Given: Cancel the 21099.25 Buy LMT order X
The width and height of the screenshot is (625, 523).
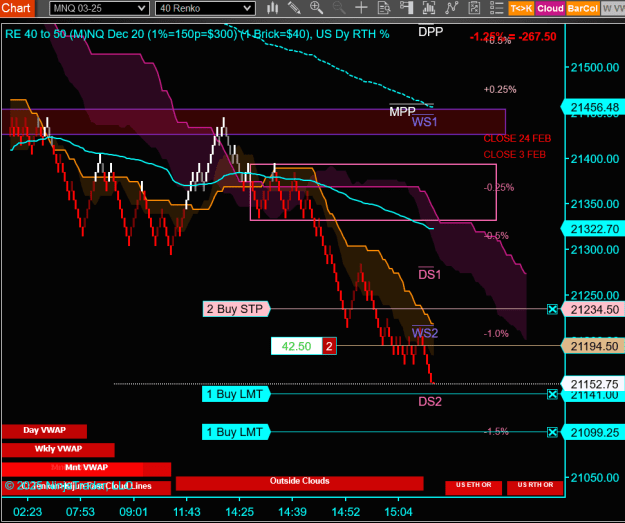Looking at the screenshot, I should pos(552,432).
